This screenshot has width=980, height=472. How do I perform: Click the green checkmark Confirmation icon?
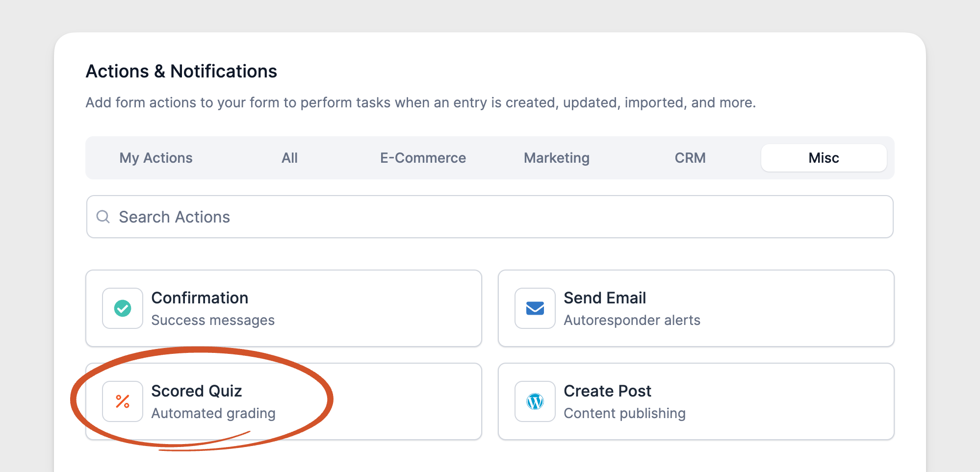[123, 308]
